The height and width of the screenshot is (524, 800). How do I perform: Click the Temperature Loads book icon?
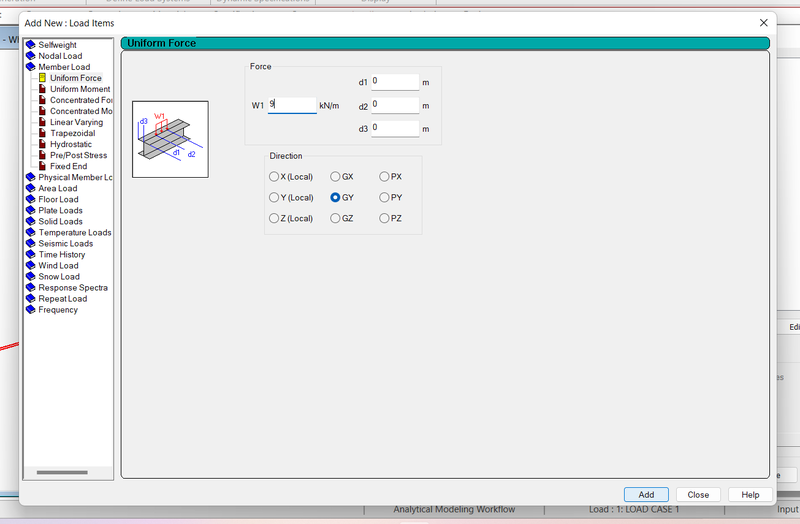(31, 233)
